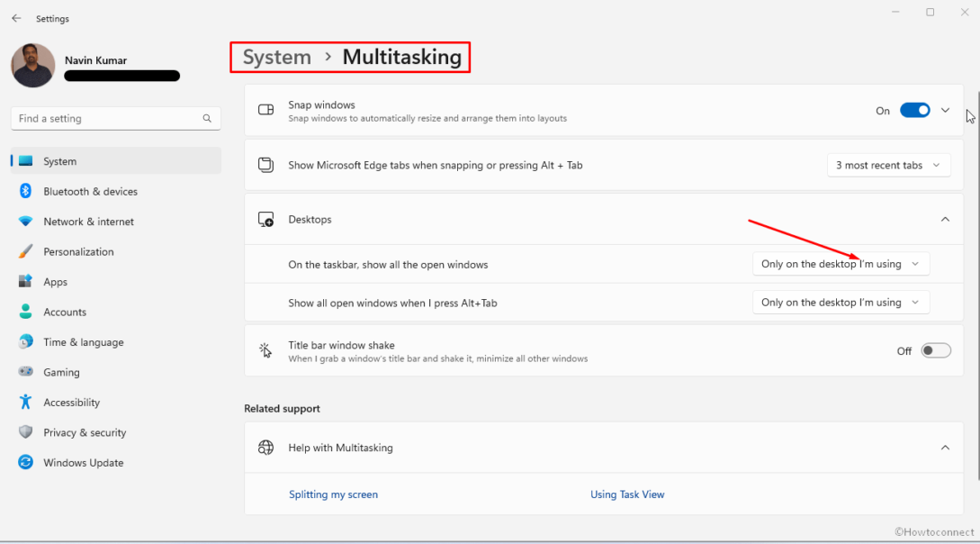Click the Accounts person icon
Screen dimensions: 980x544
pos(25,312)
